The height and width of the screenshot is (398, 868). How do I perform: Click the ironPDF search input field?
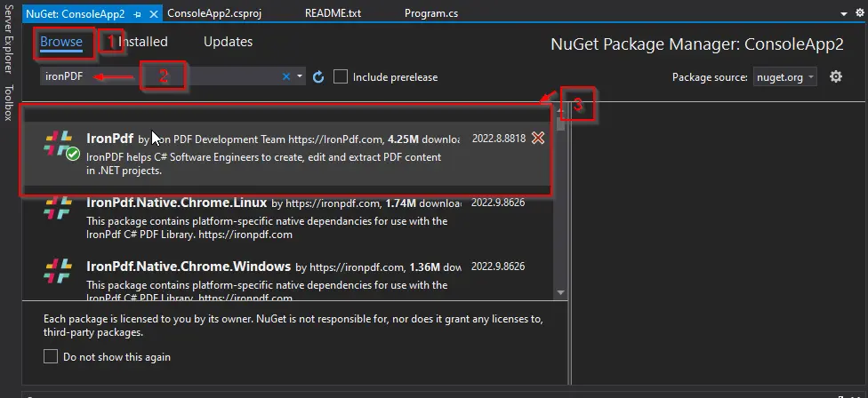161,76
